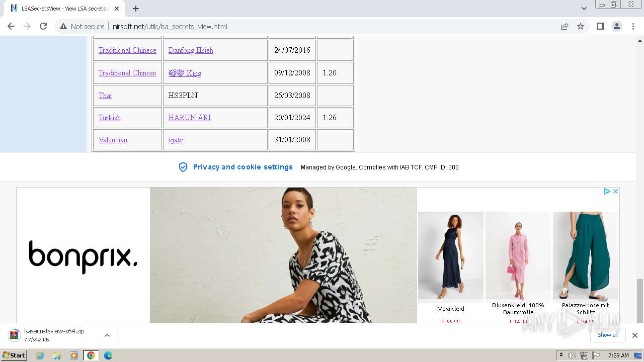Open the tab search dropdown
This screenshot has width=644, height=362.
[x=584, y=9]
